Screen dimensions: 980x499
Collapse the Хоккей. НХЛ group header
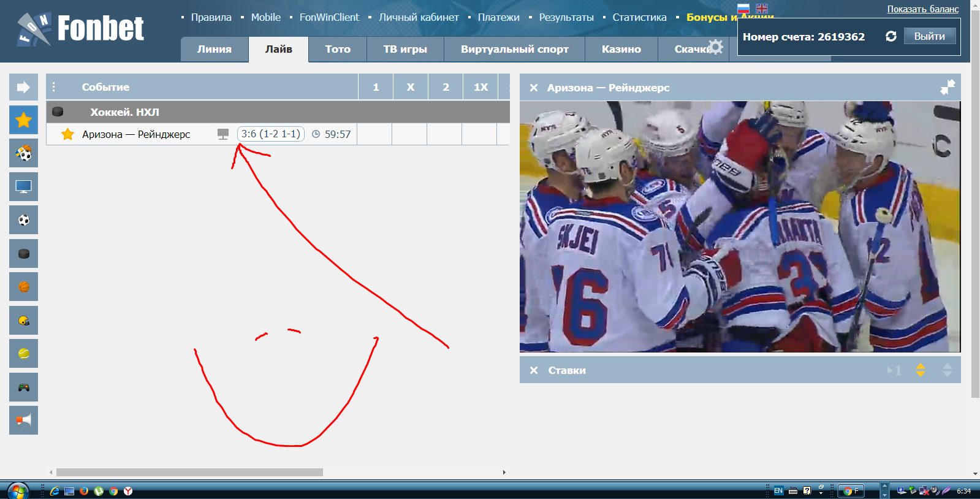278,112
